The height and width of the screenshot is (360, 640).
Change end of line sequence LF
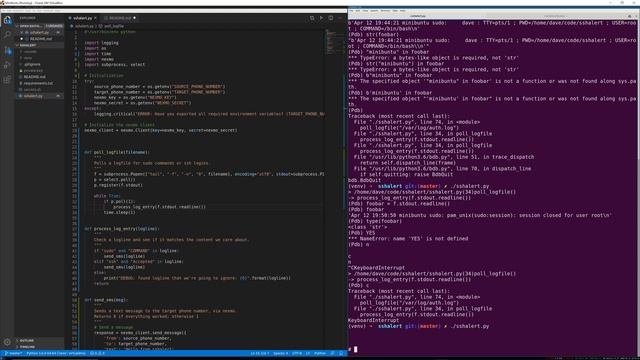click(308, 353)
